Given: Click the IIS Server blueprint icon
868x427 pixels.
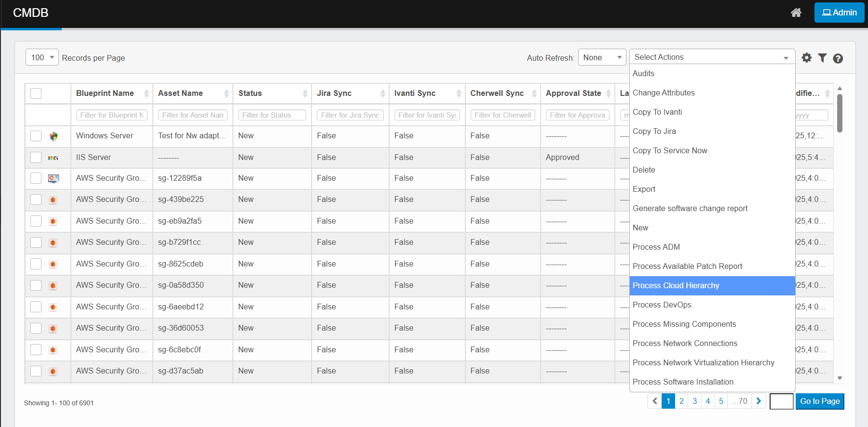Looking at the screenshot, I should tap(53, 158).
